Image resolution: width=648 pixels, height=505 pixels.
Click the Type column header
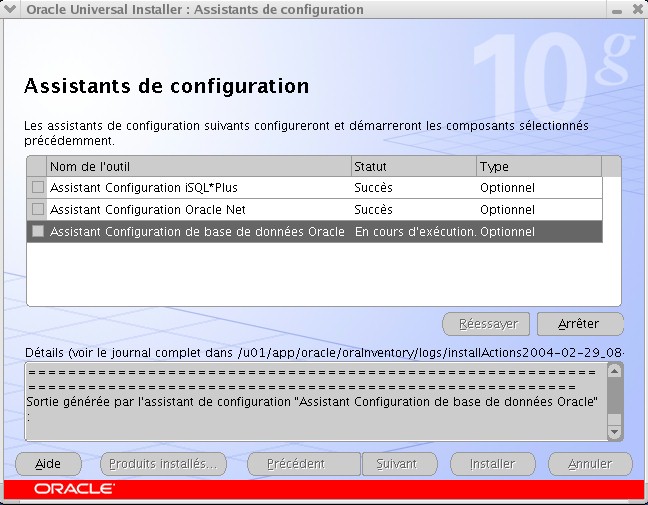tap(538, 166)
